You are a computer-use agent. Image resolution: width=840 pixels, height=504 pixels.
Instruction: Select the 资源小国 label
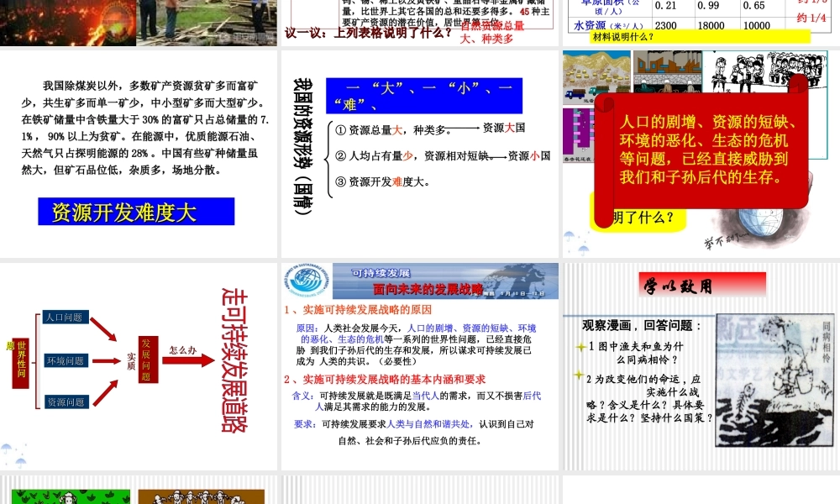[529, 156]
